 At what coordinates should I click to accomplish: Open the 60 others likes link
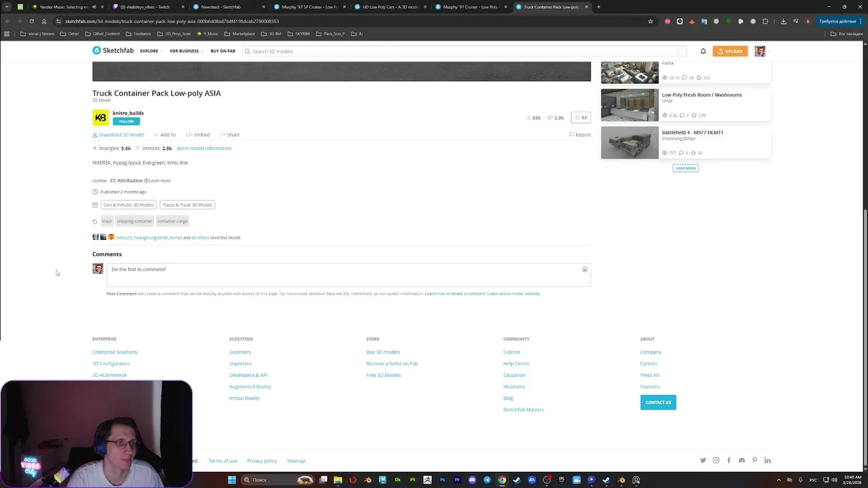coord(200,238)
